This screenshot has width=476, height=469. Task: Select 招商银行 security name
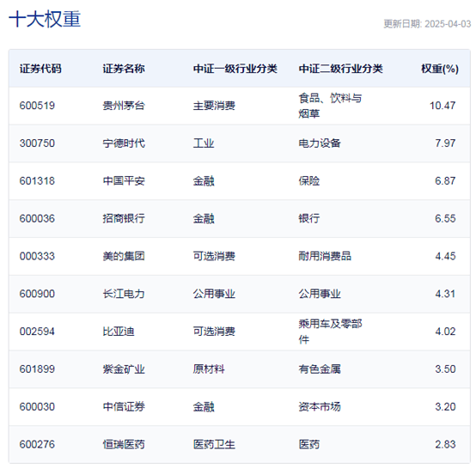tap(124, 218)
